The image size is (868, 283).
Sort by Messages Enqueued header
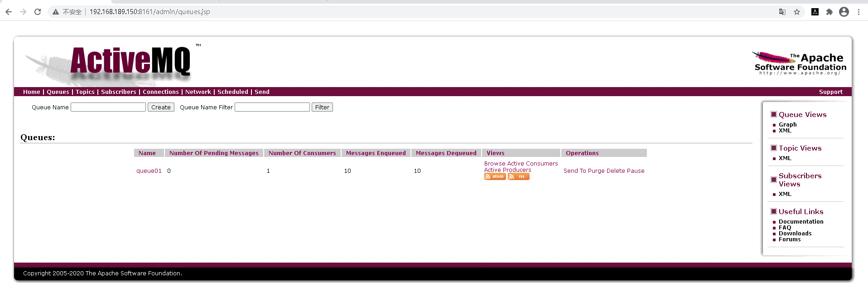(x=376, y=153)
